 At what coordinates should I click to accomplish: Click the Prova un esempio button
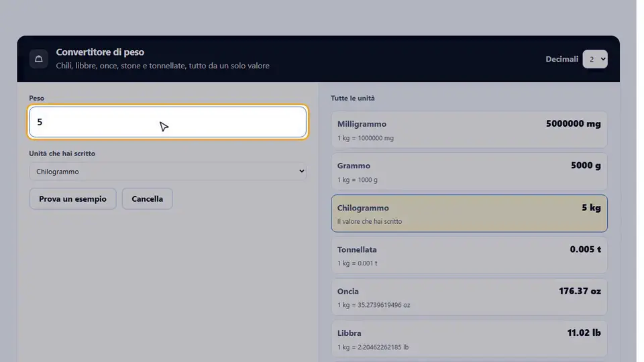(x=72, y=198)
